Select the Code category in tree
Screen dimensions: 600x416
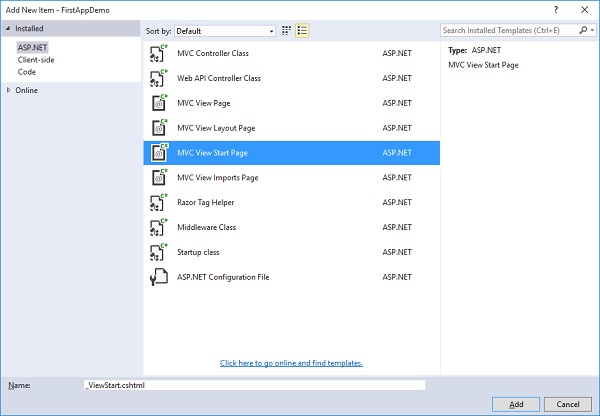[x=27, y=71]
